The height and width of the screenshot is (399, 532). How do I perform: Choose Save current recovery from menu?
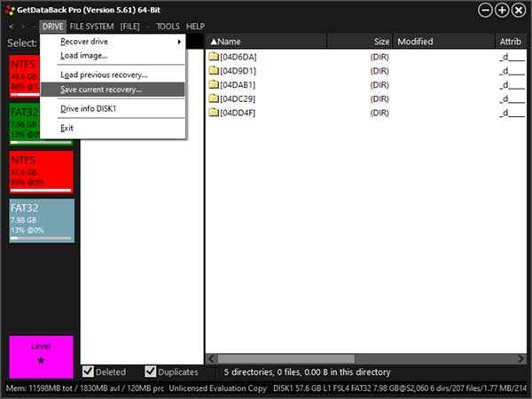tap(100, 90)
